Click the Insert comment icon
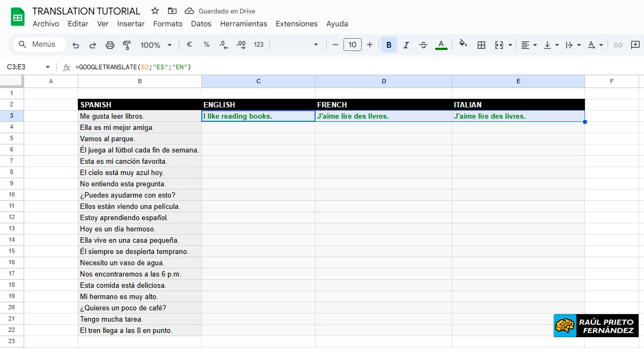This screenshot has height=349, width=644. click(635, 45)
